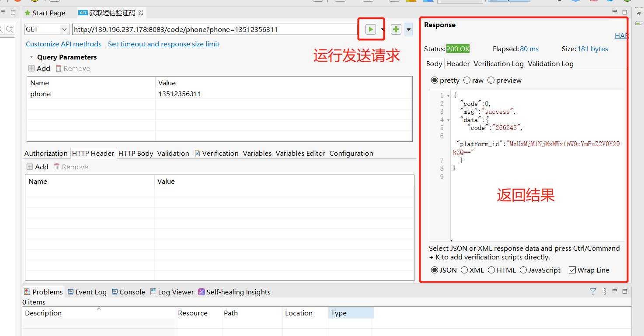Collapse the Query Parameters section
The image size is (644, 336).
[31, 57]
